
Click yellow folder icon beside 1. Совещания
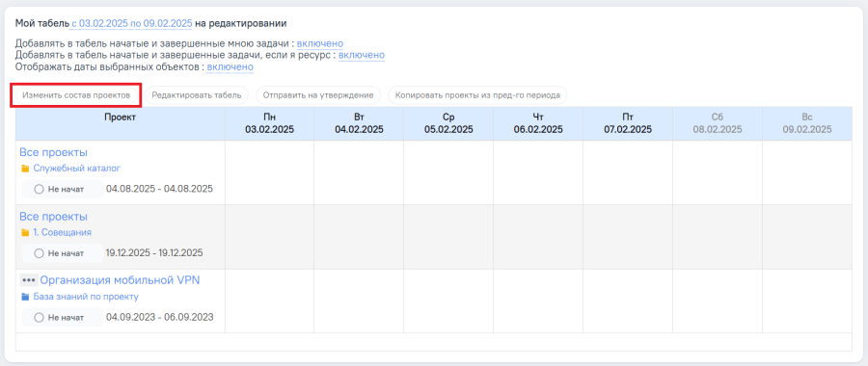(25, 232)
